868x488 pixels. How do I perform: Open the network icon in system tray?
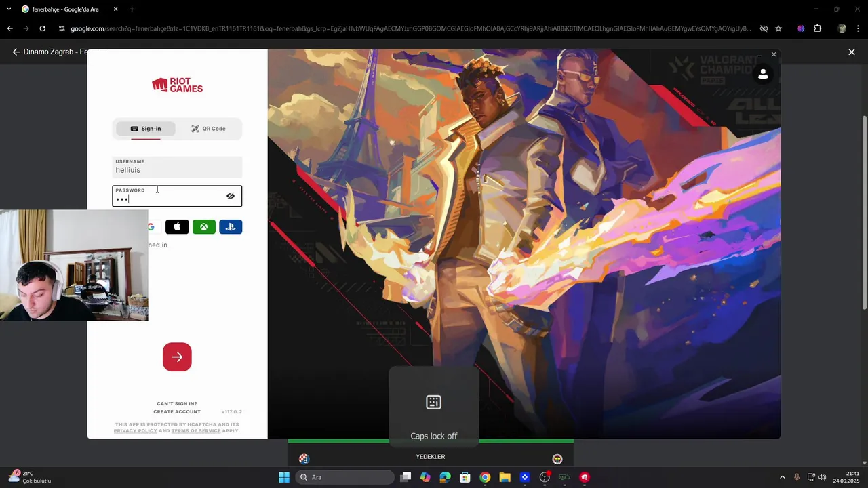pos(811,477)
